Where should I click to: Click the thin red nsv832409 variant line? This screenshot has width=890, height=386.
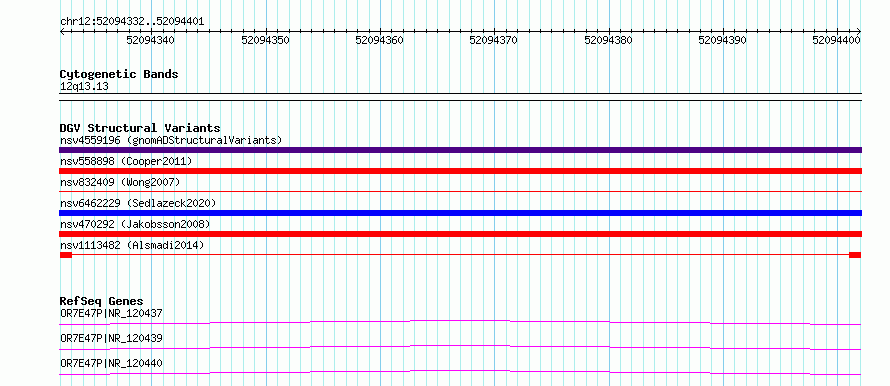coord(460,192)
